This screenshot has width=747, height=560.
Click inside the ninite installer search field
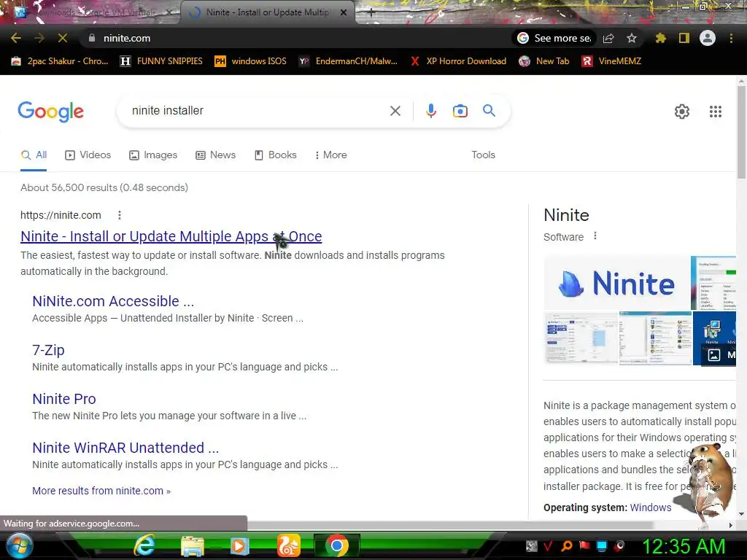(x=258, y=111)
